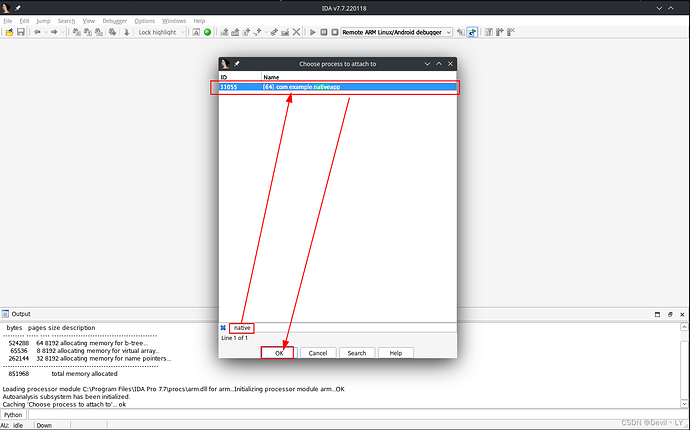690x430 pixels.
Task: Focus the filter field containing 'native'
Action: (x=343, y=328)
